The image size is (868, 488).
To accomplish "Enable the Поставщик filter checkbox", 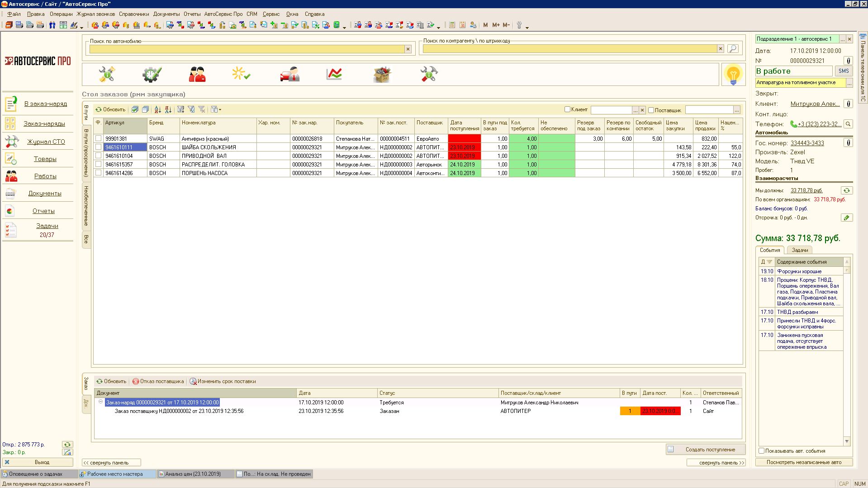I will [x=651, y=110].
